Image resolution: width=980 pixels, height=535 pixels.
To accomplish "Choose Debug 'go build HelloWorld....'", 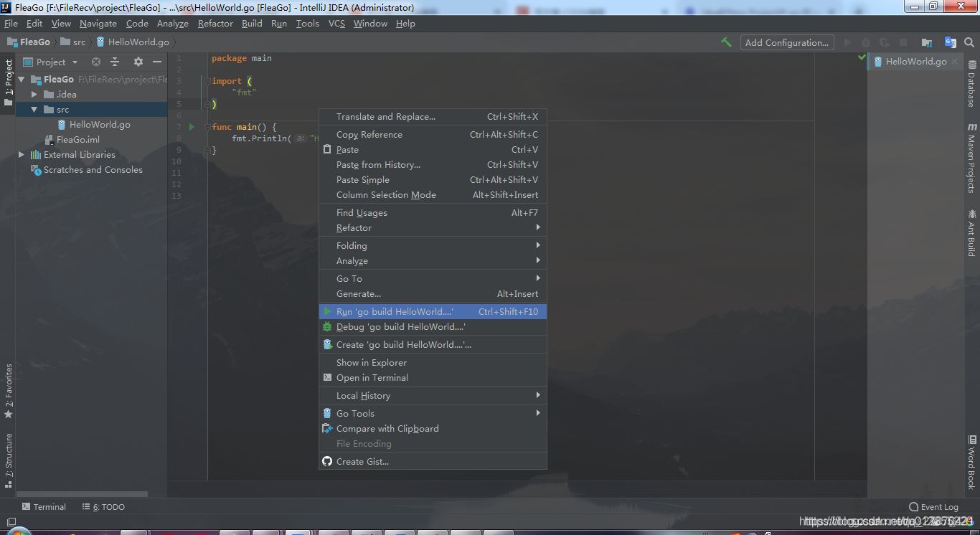I will [433, 327].
